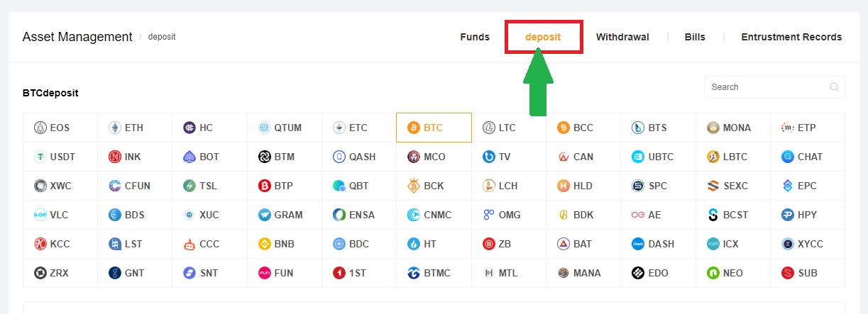The height and width of the screenshot is (314, 868).
Task: Pick the MANA coin icon
Action: click(x=564, y=273)
